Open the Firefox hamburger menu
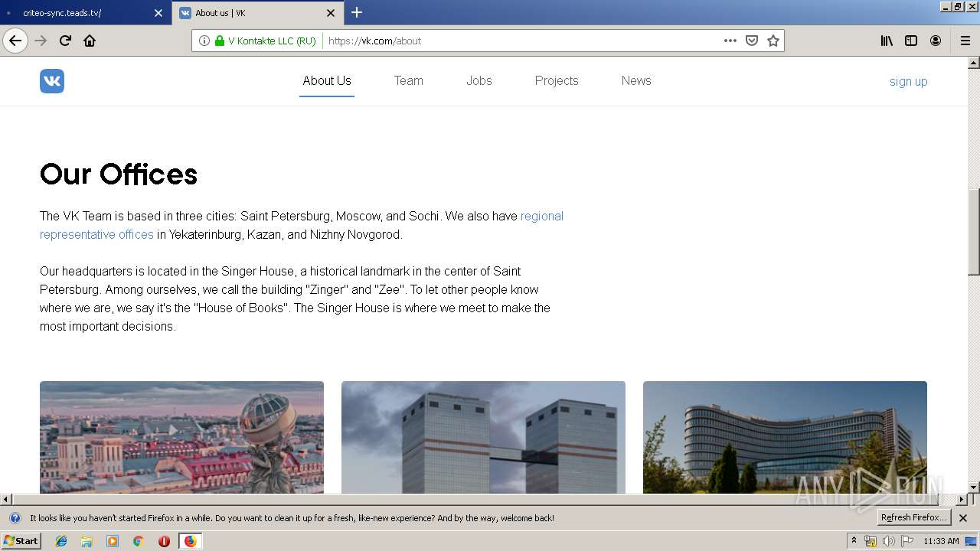Image resolution: width=980 pixels, height=551 pixels. click(965, 41)
